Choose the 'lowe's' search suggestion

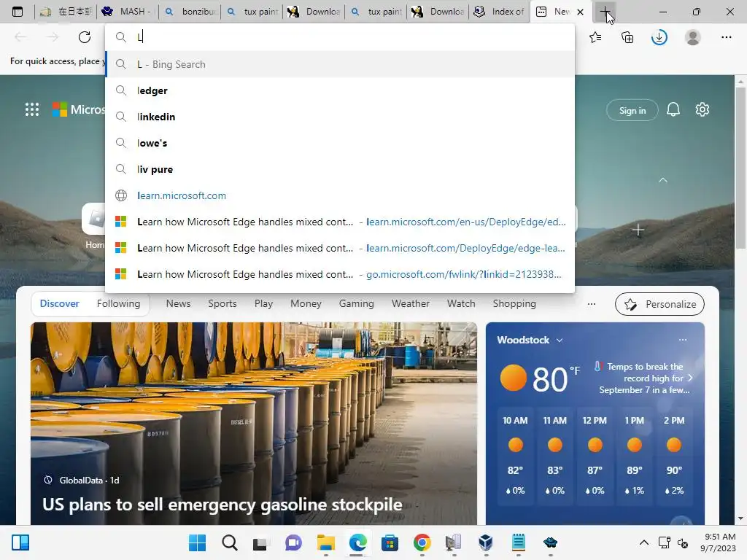(340, 143)
